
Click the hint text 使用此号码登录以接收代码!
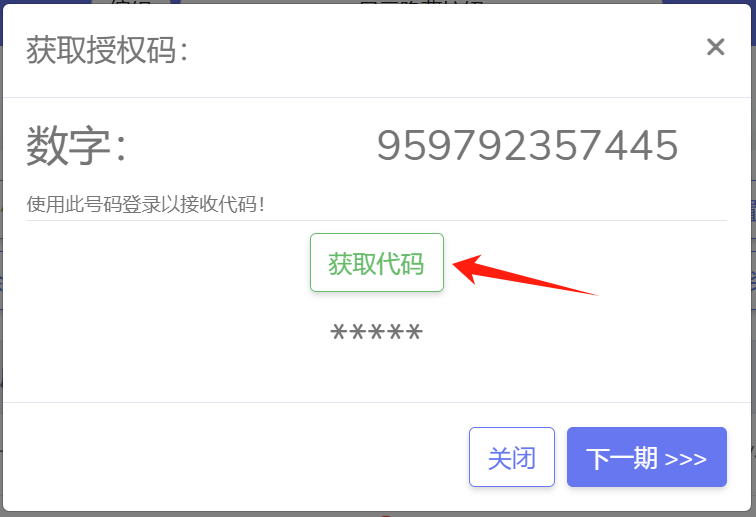145,204
